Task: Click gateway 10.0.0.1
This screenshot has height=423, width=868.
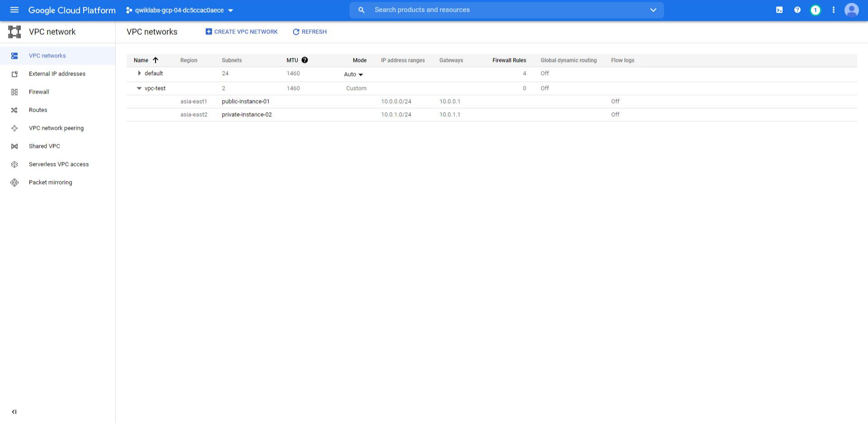Action: 450,101
